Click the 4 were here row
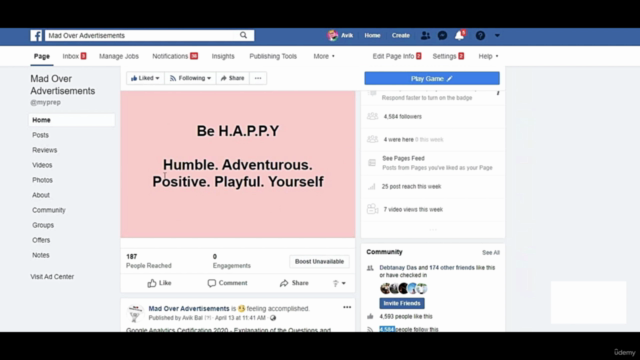 tap(433, 140)
